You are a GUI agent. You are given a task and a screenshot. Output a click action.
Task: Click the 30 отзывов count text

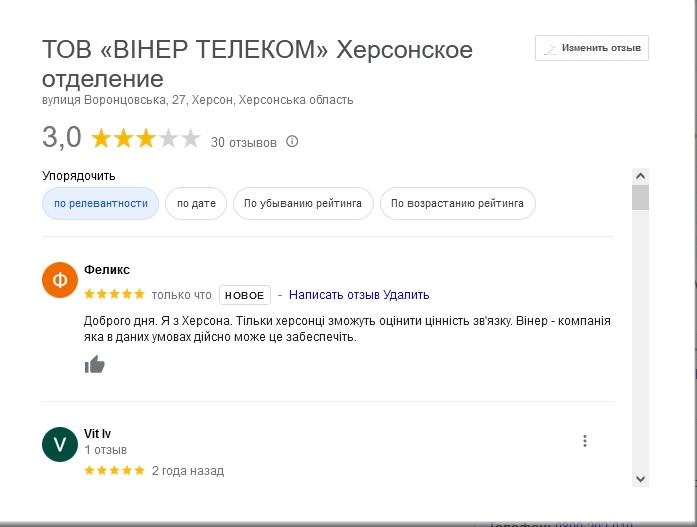[244, 142]
